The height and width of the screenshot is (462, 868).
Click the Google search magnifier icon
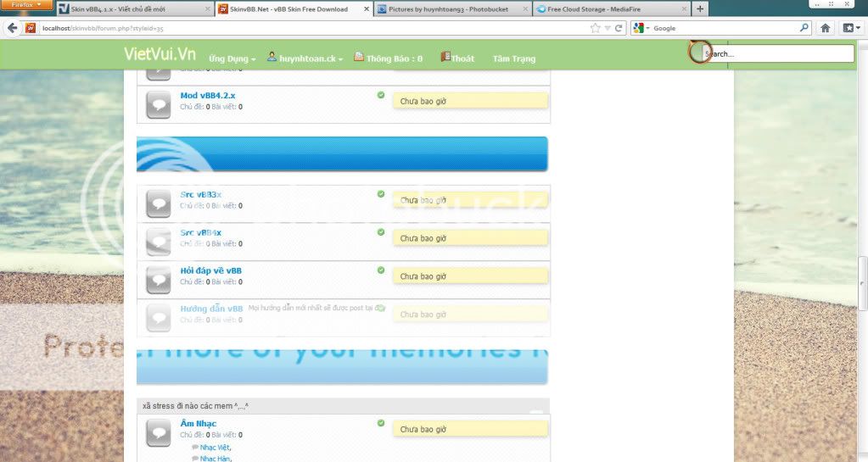pos(804,28)
